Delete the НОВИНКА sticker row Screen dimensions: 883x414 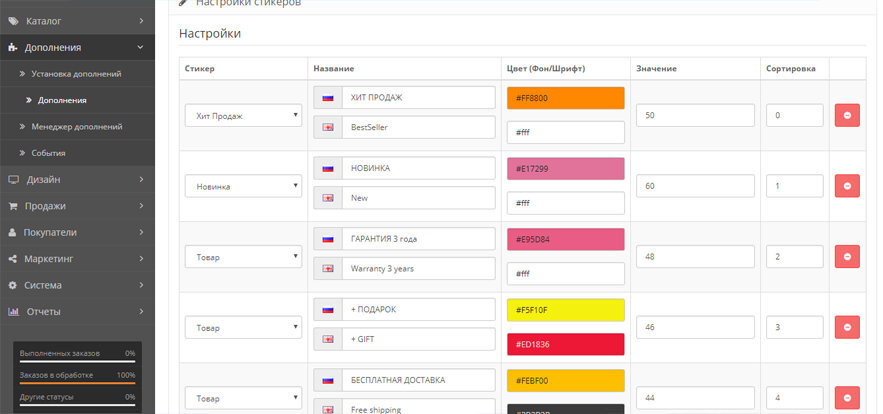coord(846,186)
